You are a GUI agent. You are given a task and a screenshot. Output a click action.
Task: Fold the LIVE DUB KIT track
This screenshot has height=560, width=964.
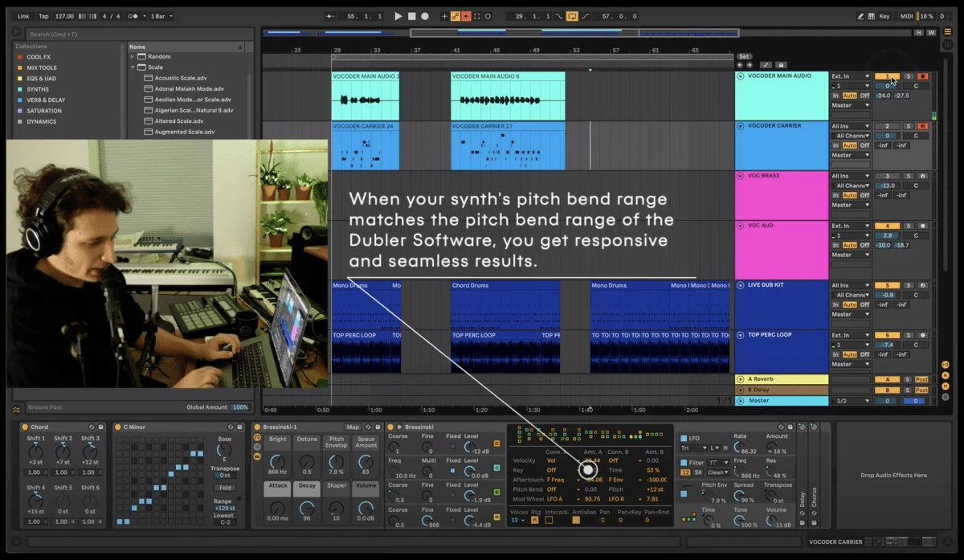pos(740,285)
